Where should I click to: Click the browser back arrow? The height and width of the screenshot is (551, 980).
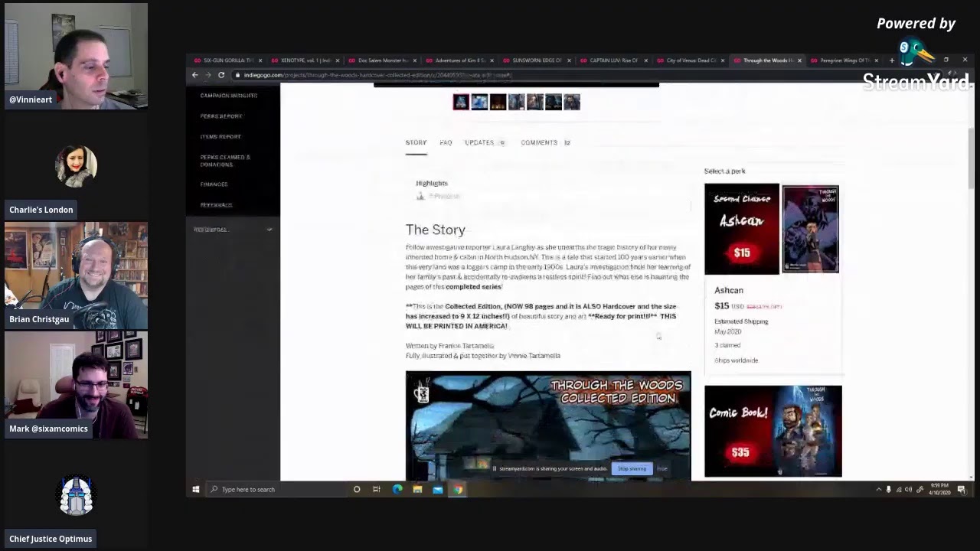click(x=194, y=75)
